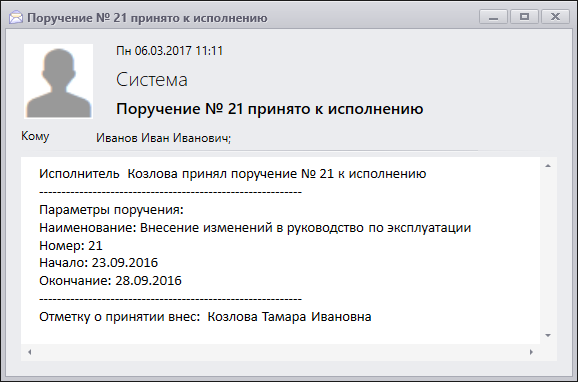Click the Номер: 21 line
Image resolution: width=578 pixels, height=382 pixels.
click(71, 246)
